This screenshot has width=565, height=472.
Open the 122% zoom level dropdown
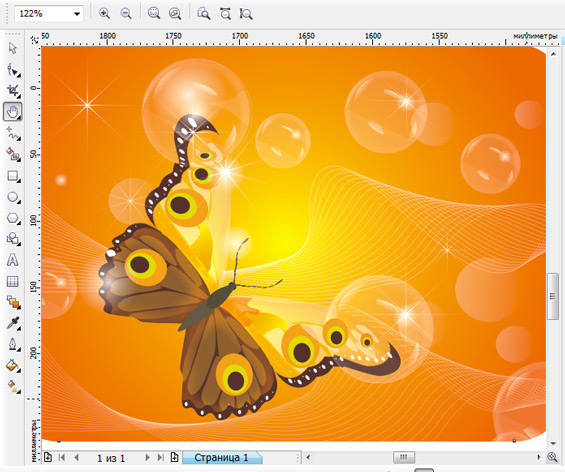pos(77,14)
